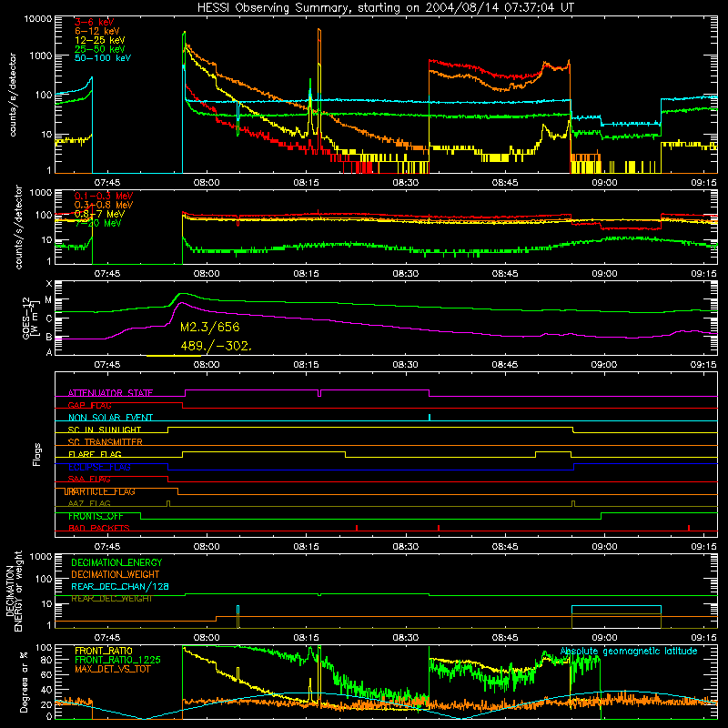The image size is (728, 728).
Task: Select the 7-20 MeV legend entry
Action: (98, 223)
